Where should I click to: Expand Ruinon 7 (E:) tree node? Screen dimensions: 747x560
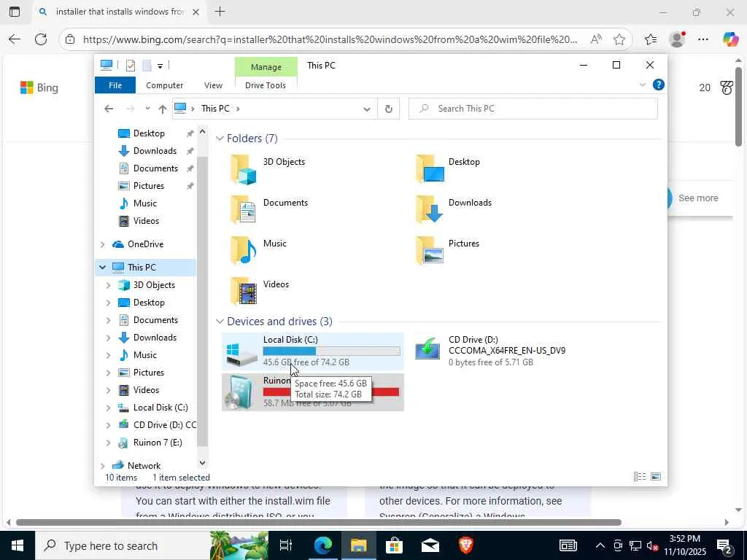point(108,443)
